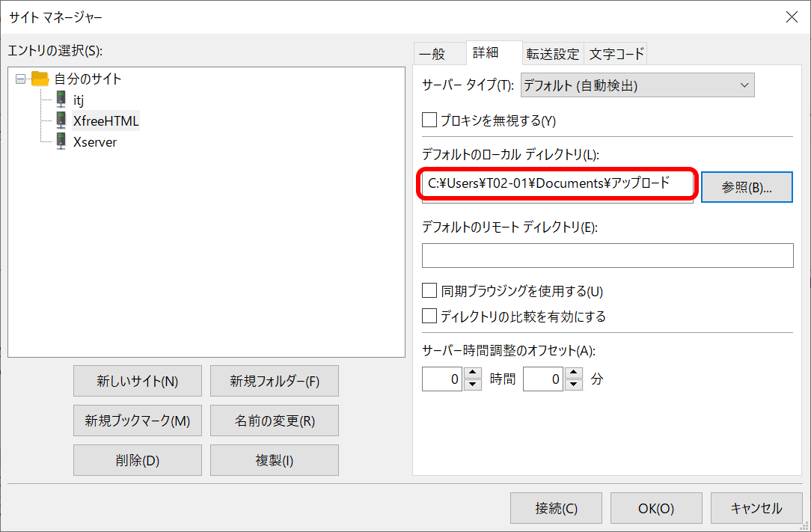
Task: Enable 同期ブラウジングを使用する checkbox
Action: pos(429,290)
